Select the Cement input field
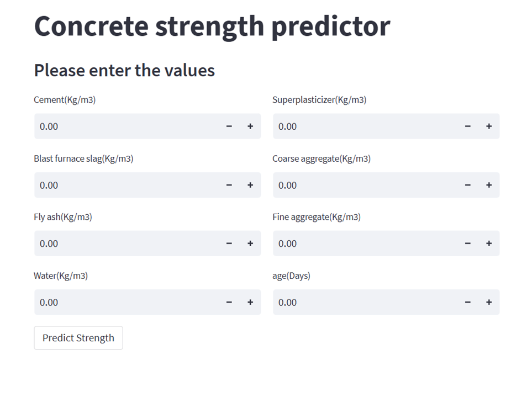 (110, 126)
